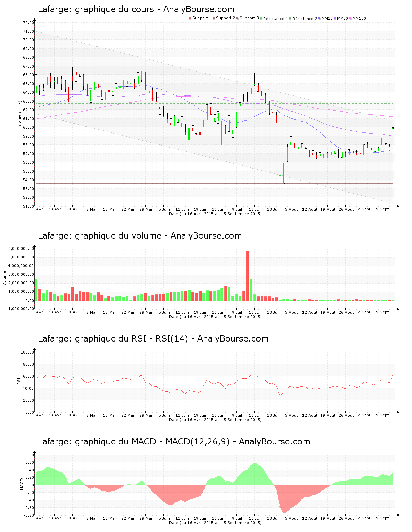Click '12 Juin' on the MACD chart date axis
Image resolution: width=412 pixels, height=532 pixels.
click(x=182, y=518)
